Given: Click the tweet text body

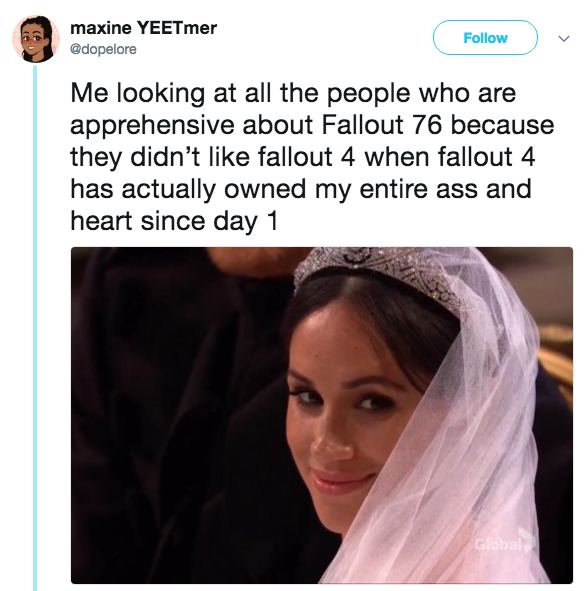Looking at the screenshot, I should (312, 157).
